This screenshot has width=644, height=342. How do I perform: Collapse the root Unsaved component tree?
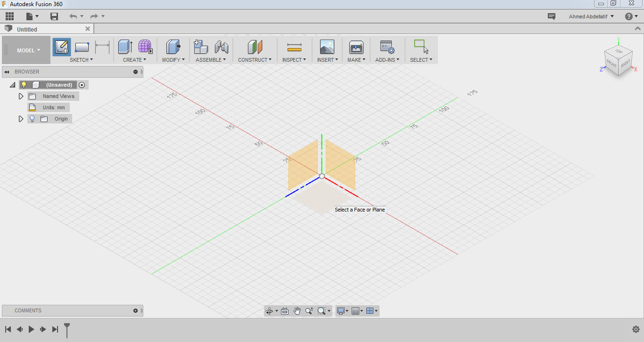pyautogui.click(x=12, y=85)
